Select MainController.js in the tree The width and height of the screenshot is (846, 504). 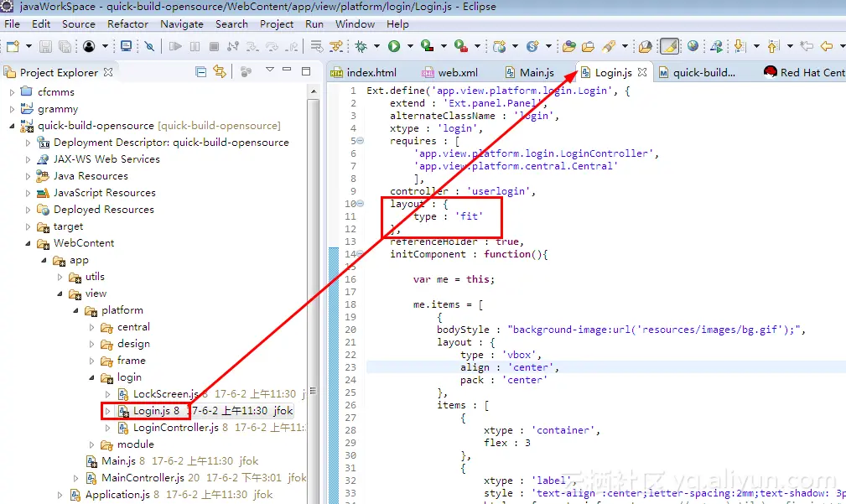coord(143,477)
